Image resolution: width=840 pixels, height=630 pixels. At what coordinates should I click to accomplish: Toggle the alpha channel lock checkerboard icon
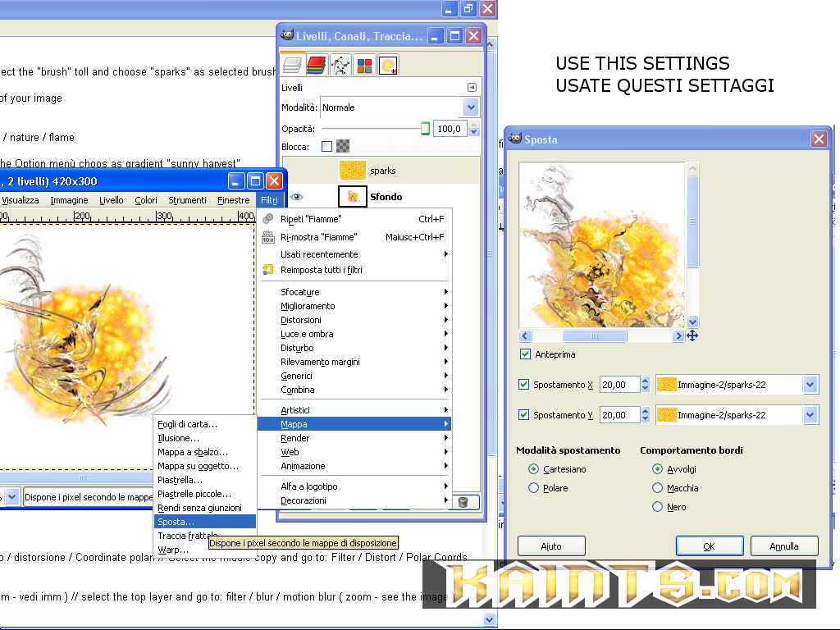tap(343, 146)
